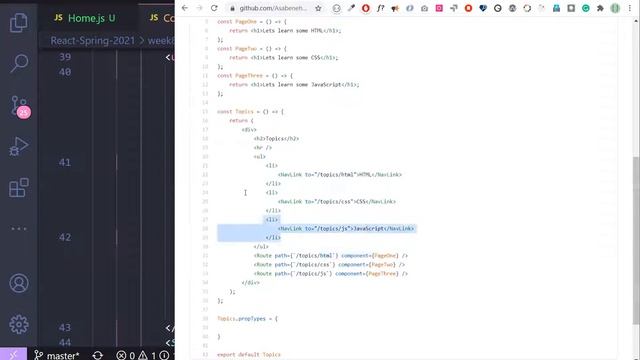
Task: Click the browser page vertical scrollbar
Action: (x=636, y=240)
